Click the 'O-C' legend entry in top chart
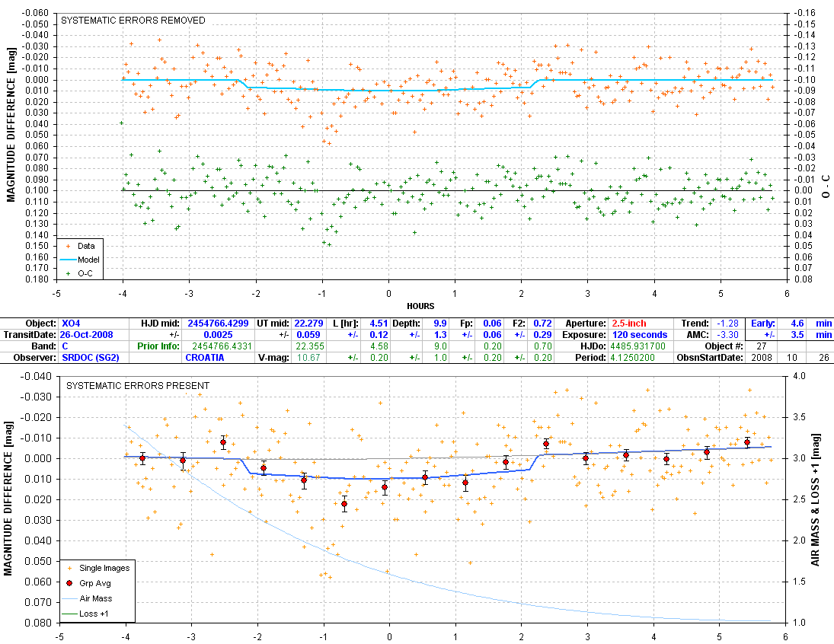This screenshot has height=644, width=834. [85, 273]
